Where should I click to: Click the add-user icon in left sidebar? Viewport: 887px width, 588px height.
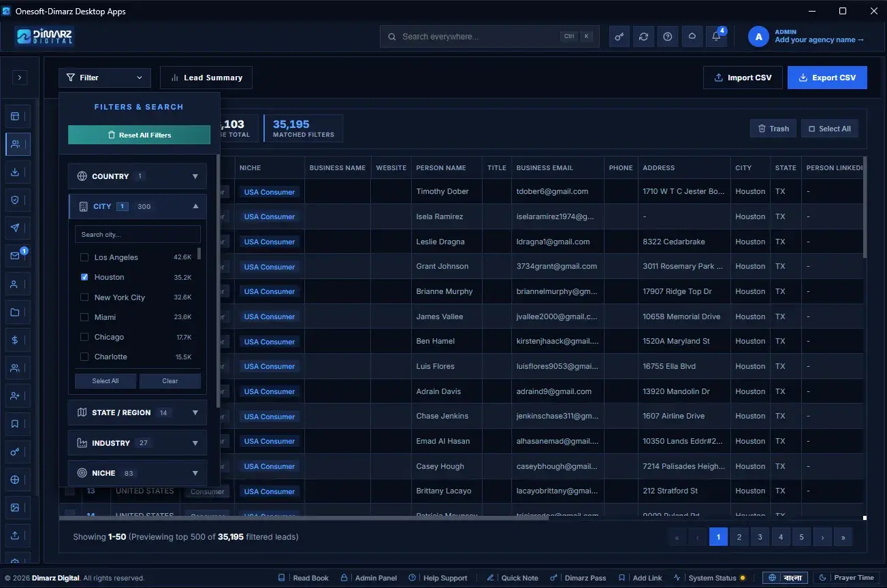click(15, 396)
